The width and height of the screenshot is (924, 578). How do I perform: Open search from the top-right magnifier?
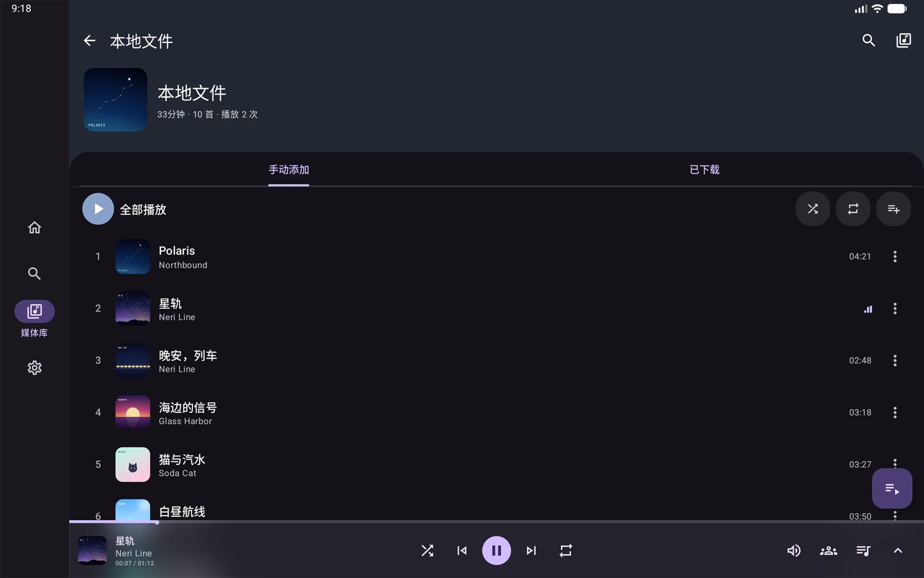[869, 41]
